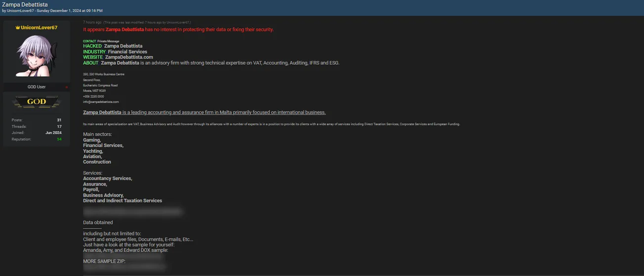Open the anime avatar image of the poster

(x=36, y=55)
